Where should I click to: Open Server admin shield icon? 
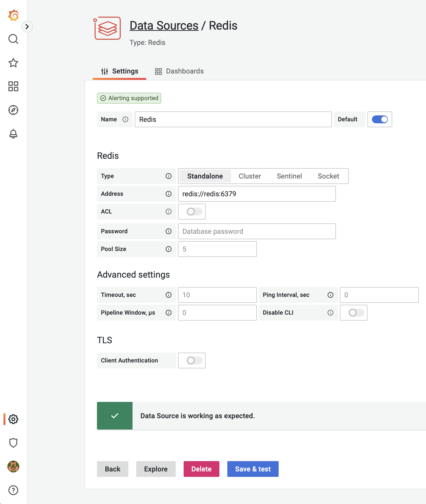tap(13, 443)
